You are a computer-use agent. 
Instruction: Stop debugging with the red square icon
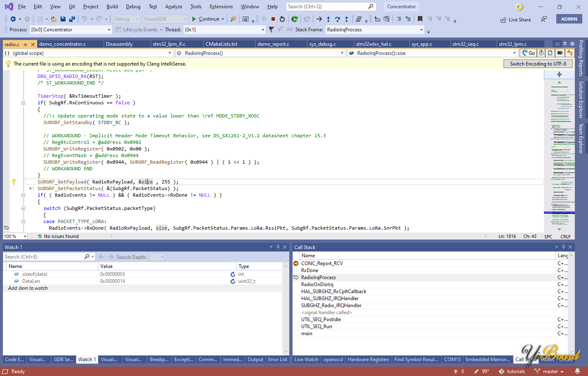tap(273, 19)
